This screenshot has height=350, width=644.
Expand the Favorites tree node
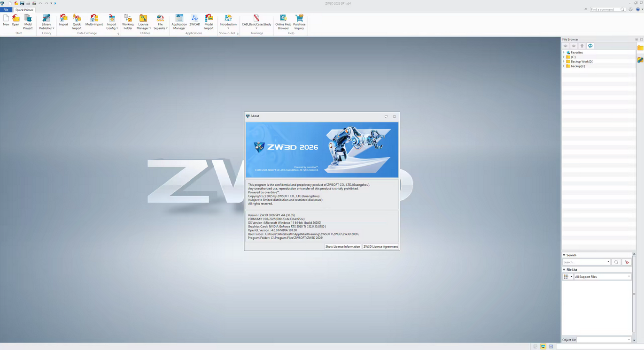(x=564, y=53)
